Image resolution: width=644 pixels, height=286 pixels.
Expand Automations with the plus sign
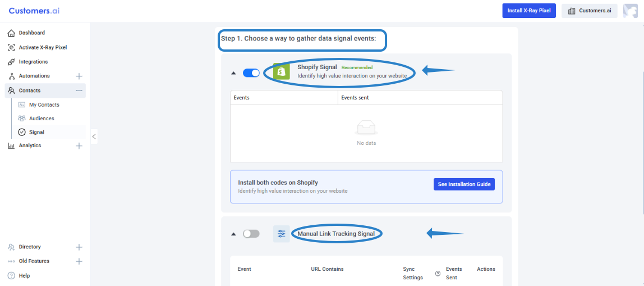(x=79, y=76)
